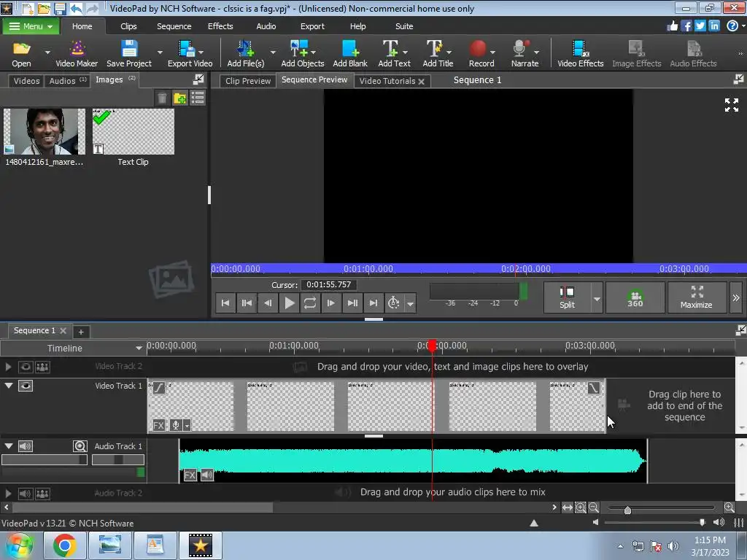Open the Clips ribbon tab

coord(128,26)
